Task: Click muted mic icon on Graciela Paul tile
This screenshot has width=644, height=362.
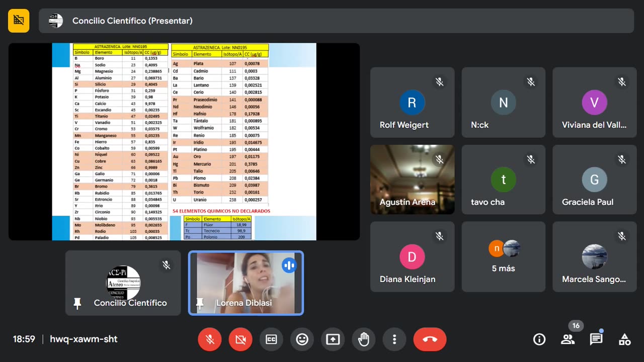Action: click(x=622, y=159)
